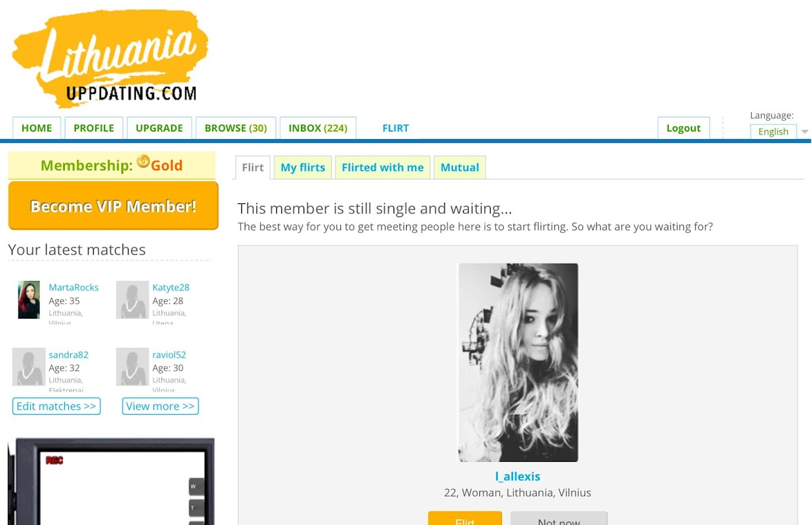This screenshot has width=812, height=525.
Task: Open BROWSE (30) menu item
Action: [235, 128]
